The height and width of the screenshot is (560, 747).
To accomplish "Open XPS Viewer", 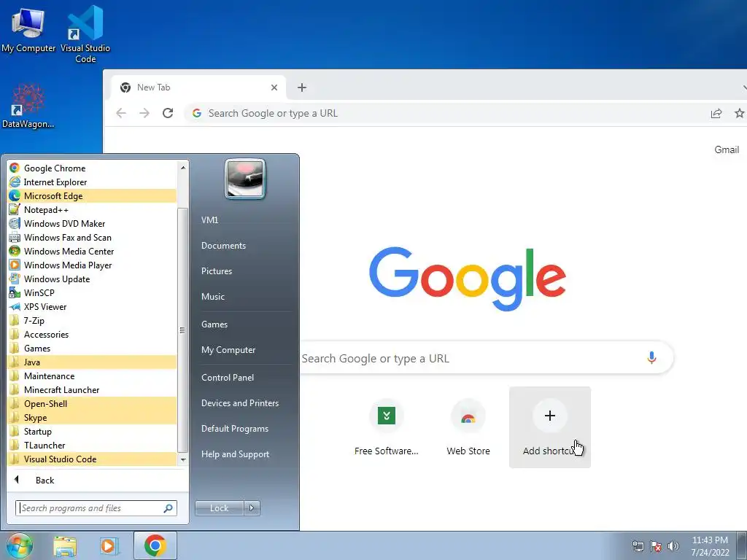I will click(92, 307).
